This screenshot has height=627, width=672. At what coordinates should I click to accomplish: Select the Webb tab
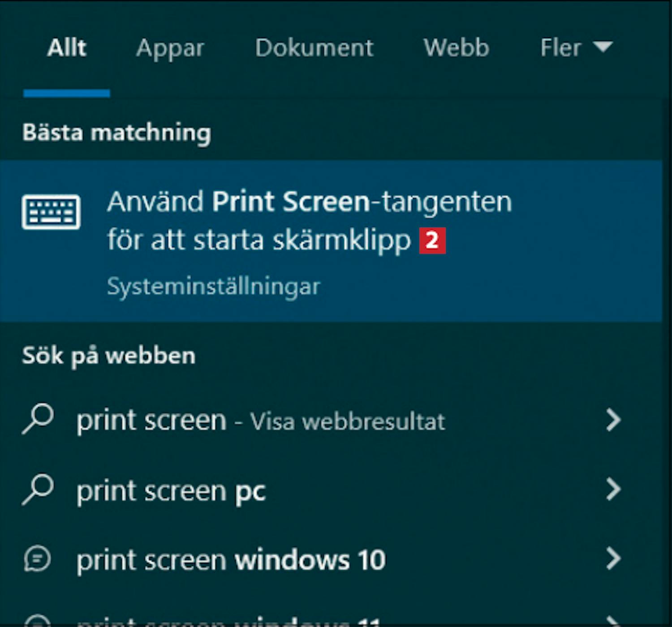pos(457,47)
